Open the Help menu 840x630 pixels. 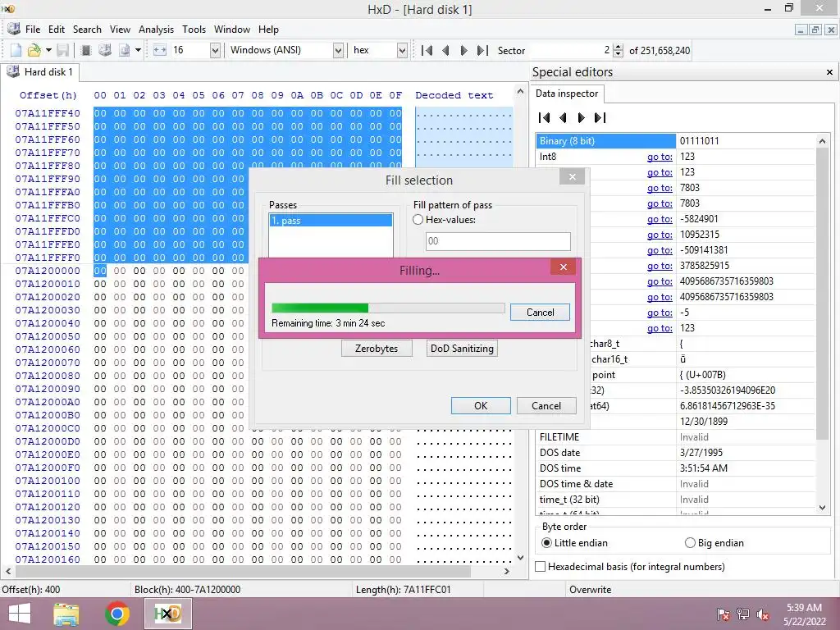pyautogui.click(x=268, y=30)
